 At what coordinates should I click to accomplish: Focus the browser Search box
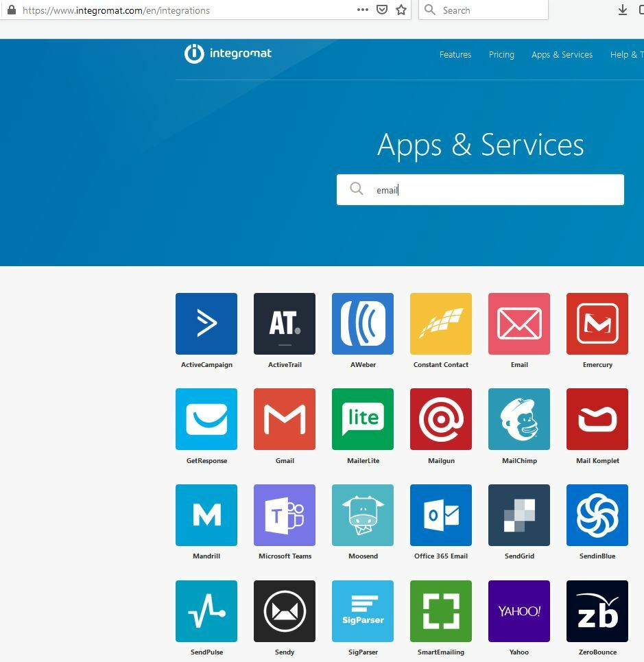(x=484, y=10)
